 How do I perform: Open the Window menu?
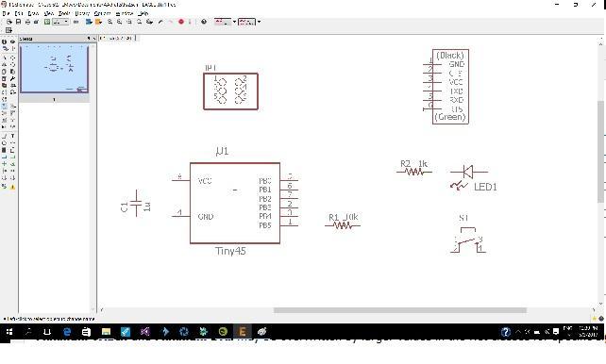coord(125,13)
